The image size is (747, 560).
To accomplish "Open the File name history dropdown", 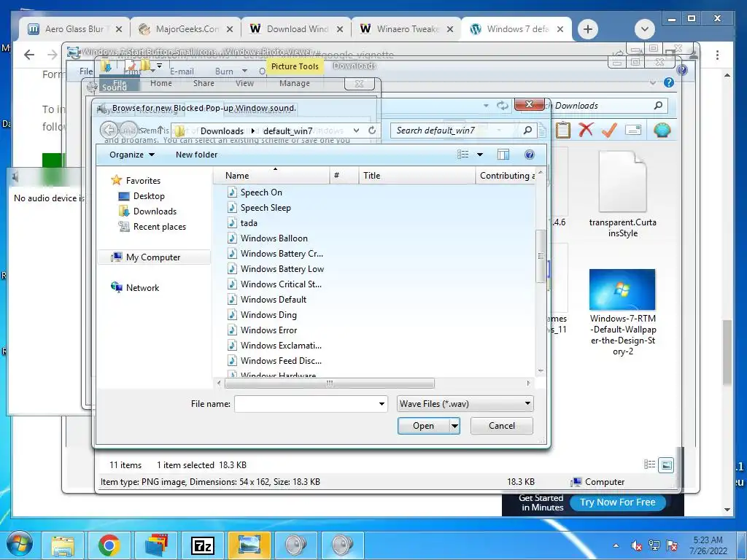I will point(382,404).
